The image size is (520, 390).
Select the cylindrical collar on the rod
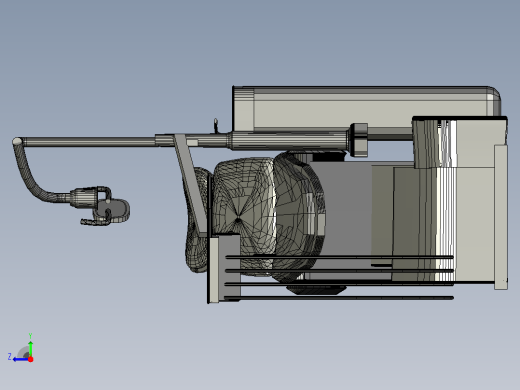coord(359,140)
